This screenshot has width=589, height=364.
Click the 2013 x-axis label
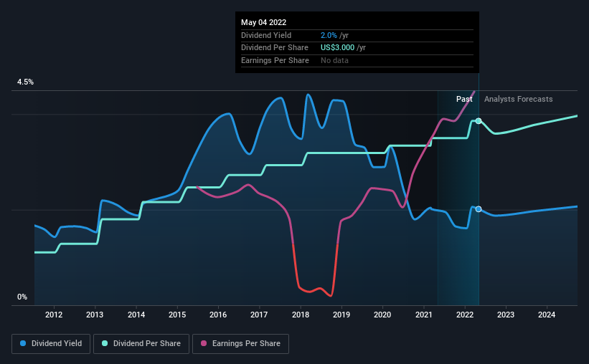click(95, 315)
